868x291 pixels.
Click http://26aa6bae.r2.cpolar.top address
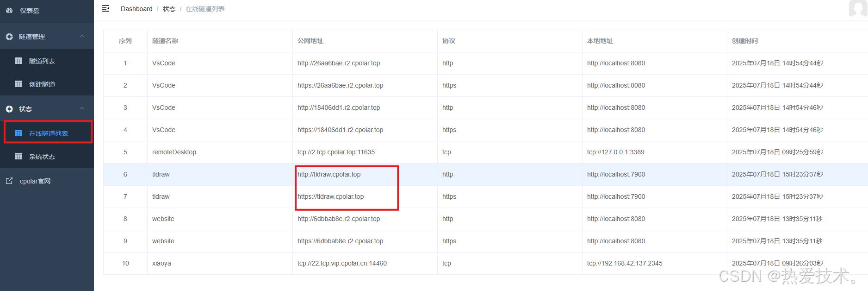click(339, 63)
